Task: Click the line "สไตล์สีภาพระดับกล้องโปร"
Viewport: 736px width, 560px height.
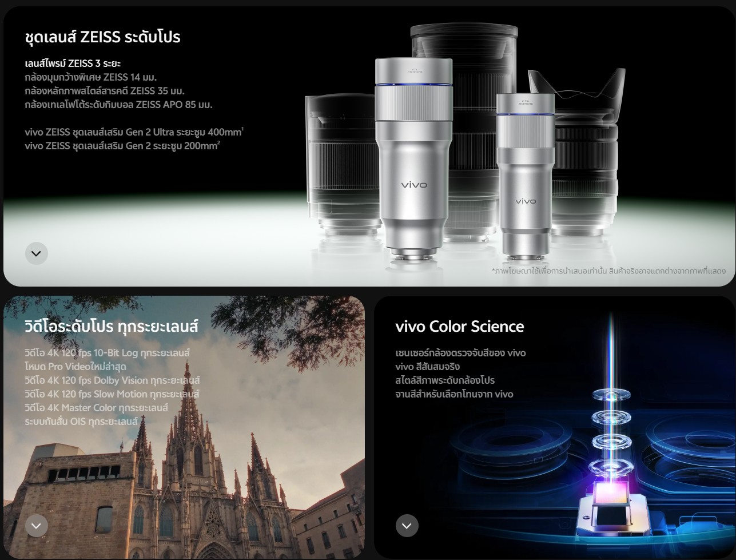Action: (445, 380)
